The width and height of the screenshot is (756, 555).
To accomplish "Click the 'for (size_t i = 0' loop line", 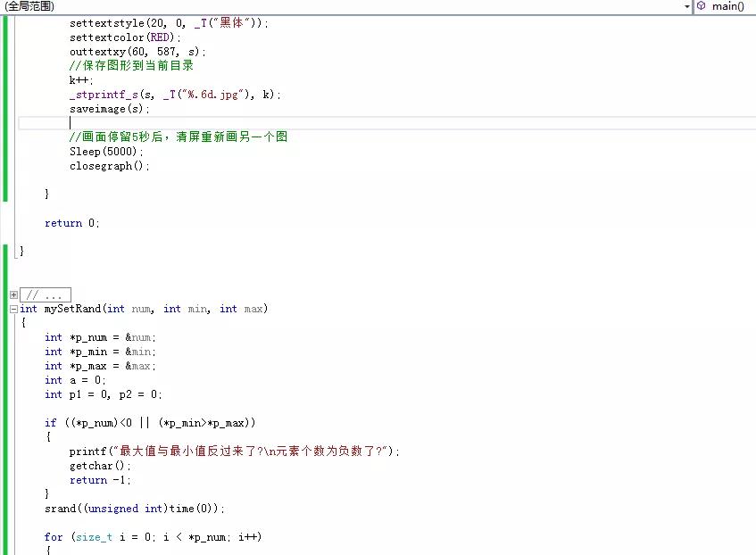I will coord(153,537).
